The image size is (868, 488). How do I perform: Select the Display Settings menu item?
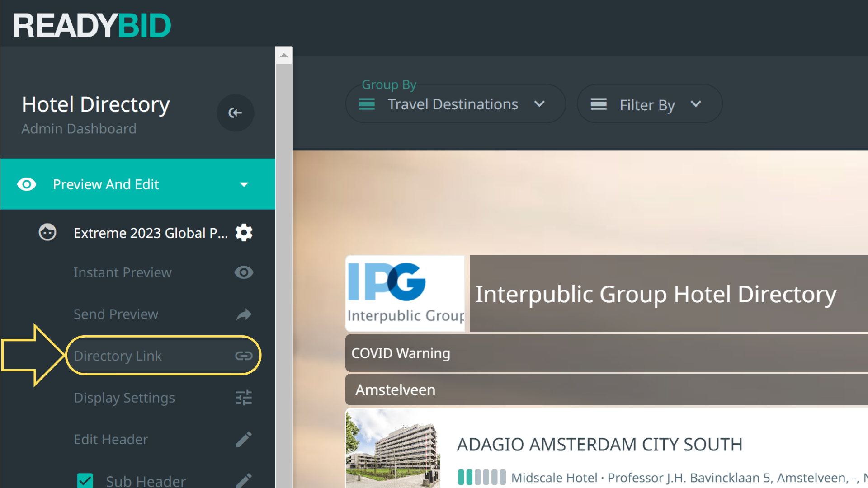pos(124,398)
